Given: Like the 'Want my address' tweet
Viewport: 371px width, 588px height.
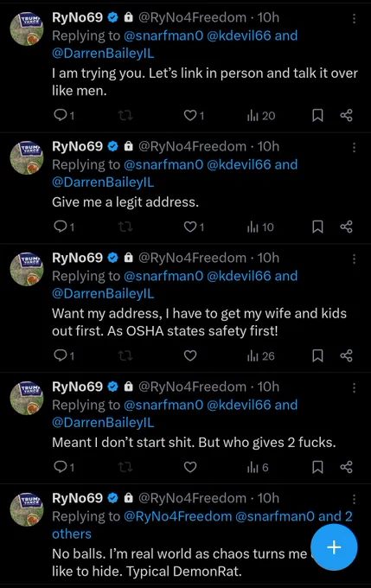Looking at the screenshot, I should tap(190, 355).
